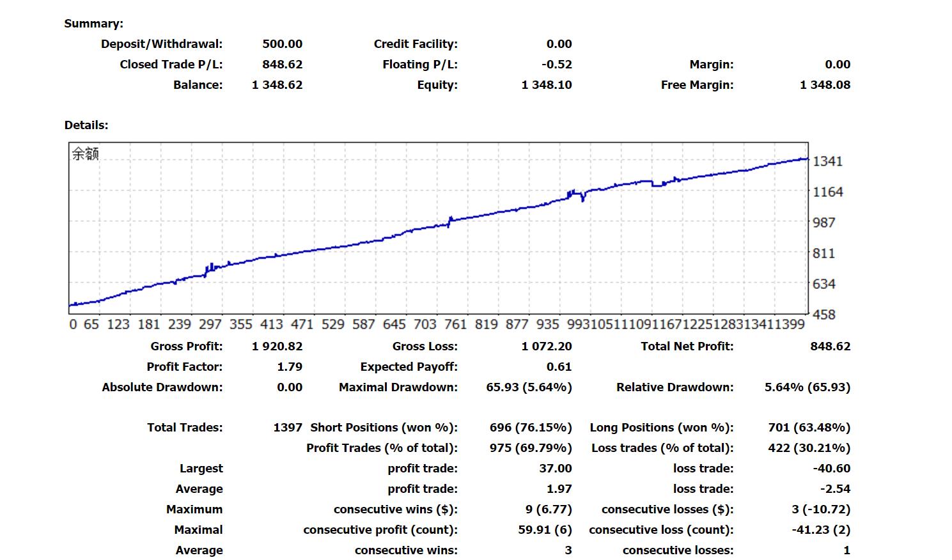Click the Long Positions value 701 (63.48%)
Viewport: 952px width, 560px height.
809,428
